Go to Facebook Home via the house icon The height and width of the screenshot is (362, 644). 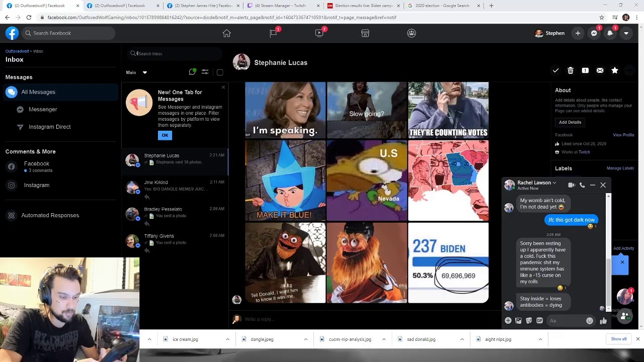point(226,33)
